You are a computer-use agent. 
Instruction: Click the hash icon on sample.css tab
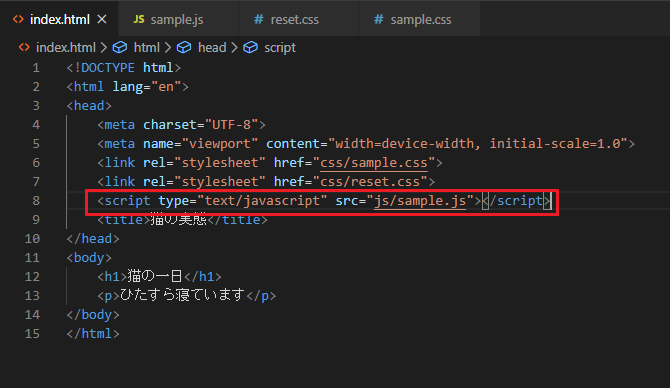coord(379,19)
